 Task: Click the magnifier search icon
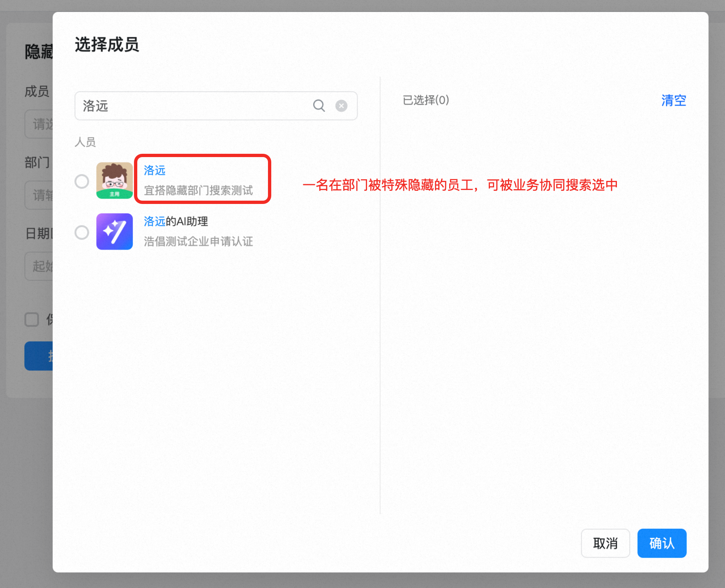(319, 106)
